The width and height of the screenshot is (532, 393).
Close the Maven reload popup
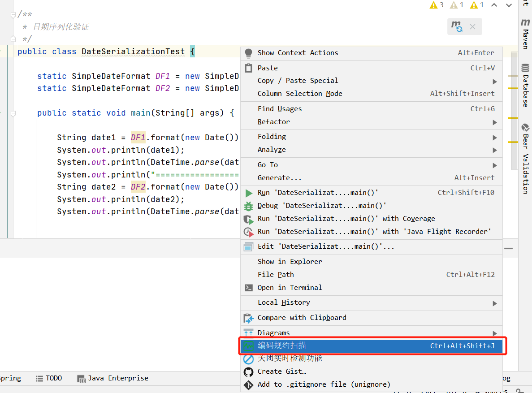tap(473, 26)
